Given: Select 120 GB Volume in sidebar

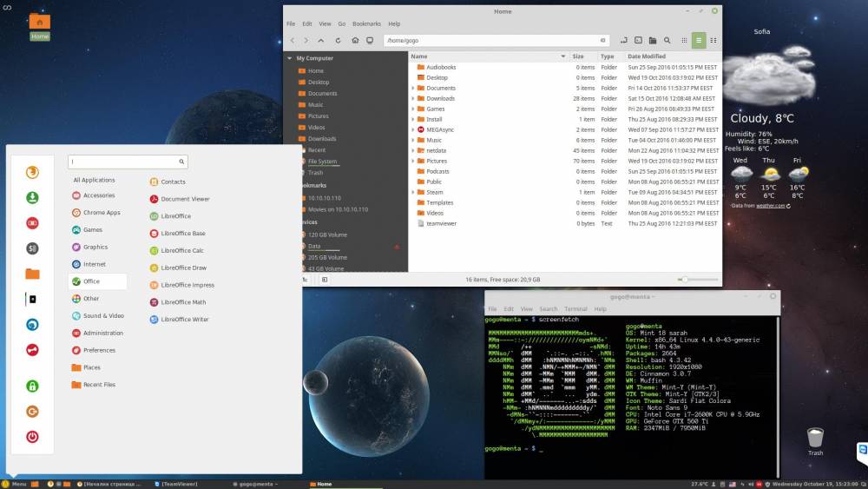Looking at the screenshot, I should (x=327, y=235).
